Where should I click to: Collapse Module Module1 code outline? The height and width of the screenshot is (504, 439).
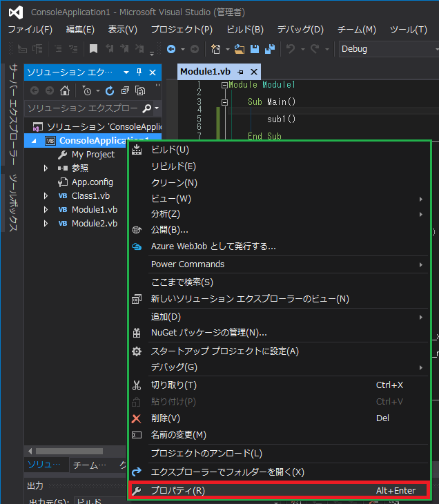click(x=224, y=85)
